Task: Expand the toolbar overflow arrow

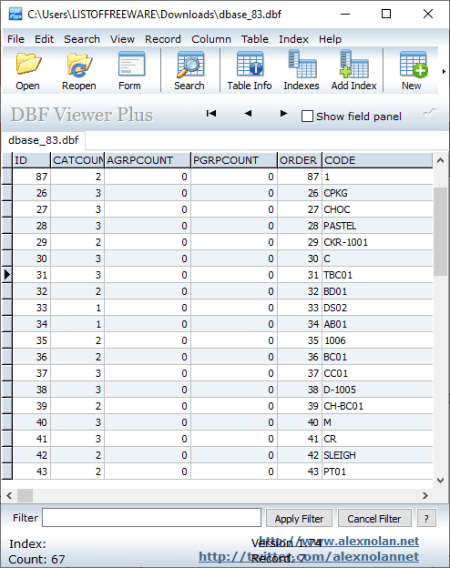Action: coord(444,71)
